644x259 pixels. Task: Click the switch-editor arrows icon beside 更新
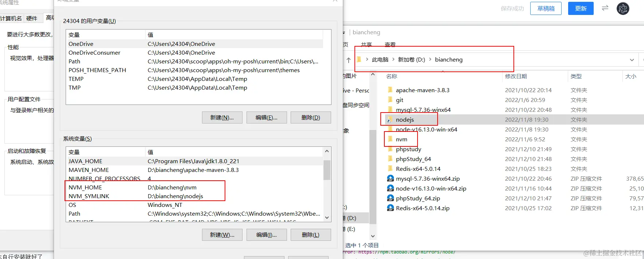(605, 8)
